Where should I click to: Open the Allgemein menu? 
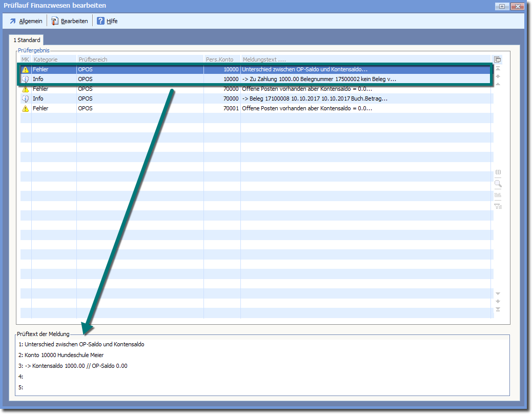click(x=26, y=21)
